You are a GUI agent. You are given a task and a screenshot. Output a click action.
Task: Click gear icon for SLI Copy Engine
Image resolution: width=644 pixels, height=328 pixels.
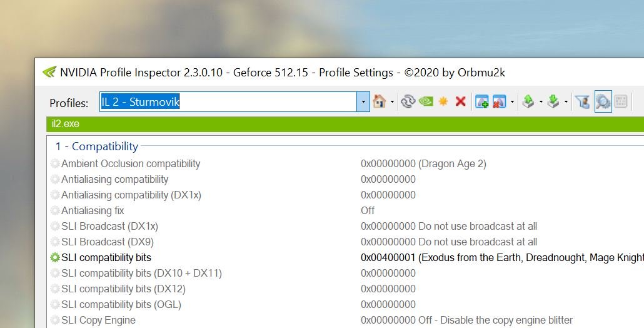coord(55,320)
